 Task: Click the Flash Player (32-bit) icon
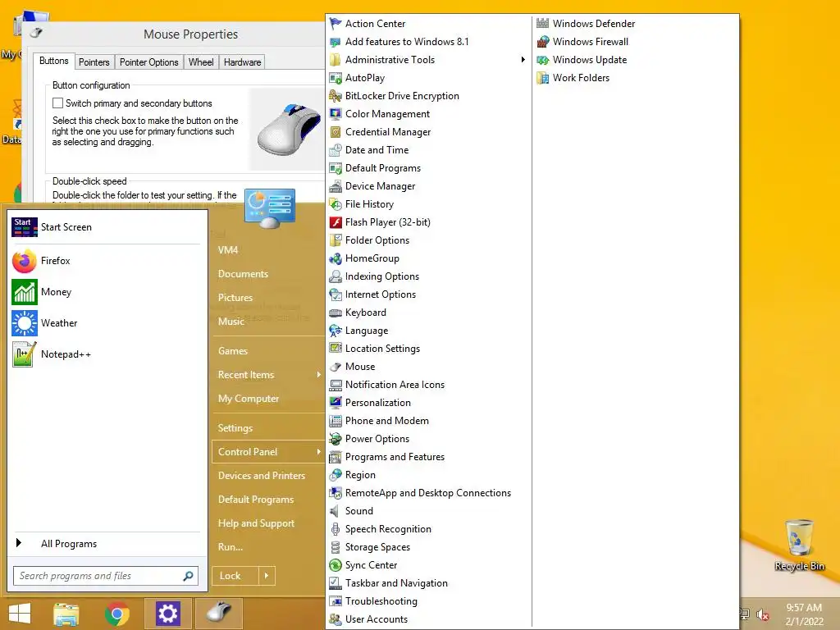[336, 222]
